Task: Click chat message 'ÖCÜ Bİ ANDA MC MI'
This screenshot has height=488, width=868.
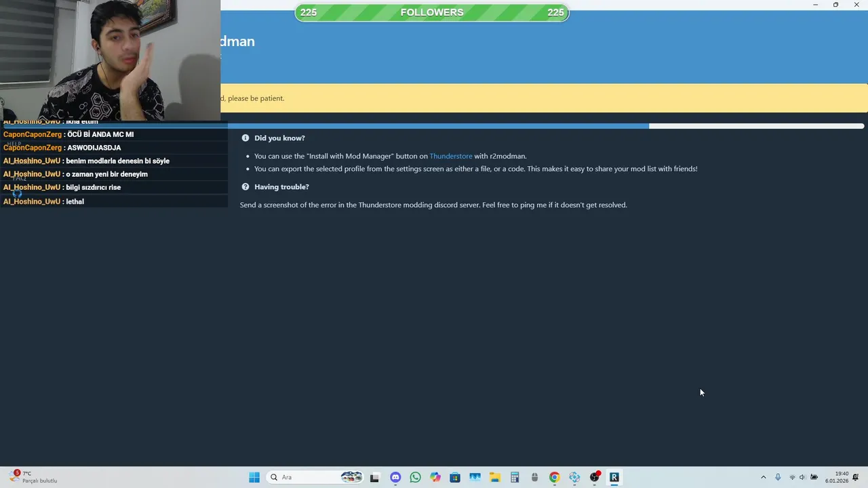Action: point(100,135)
